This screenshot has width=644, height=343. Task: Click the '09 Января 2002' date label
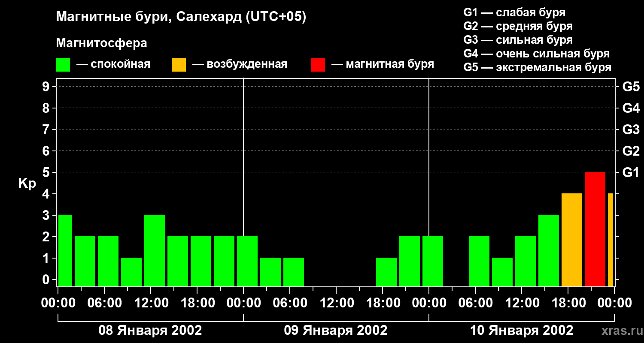(336, 331)
